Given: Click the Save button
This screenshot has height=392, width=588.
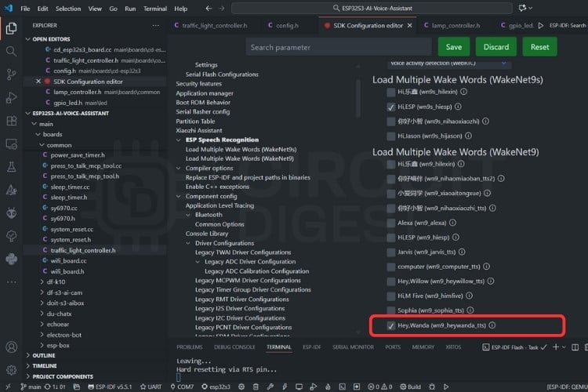Looking at the screenshot, I should tap(454, 47).
